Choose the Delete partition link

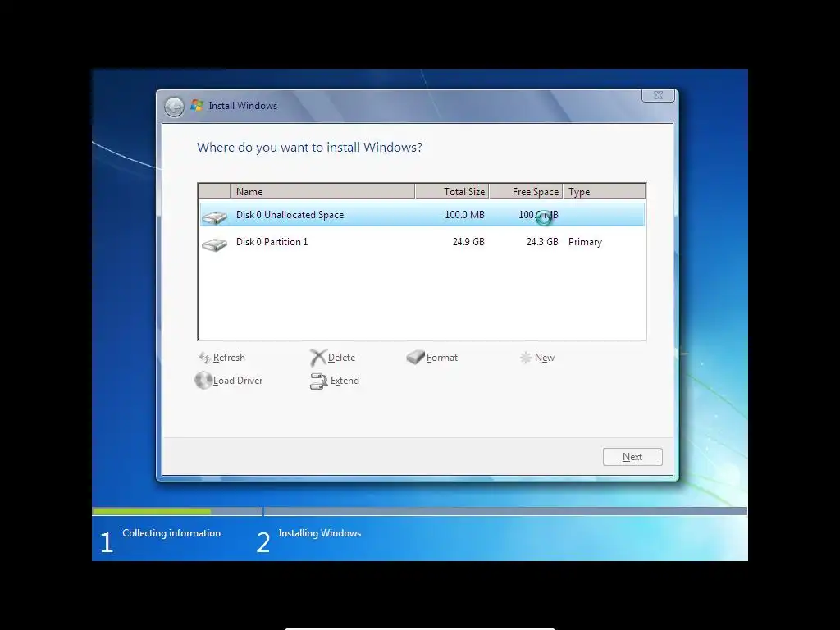click(341, 358)
